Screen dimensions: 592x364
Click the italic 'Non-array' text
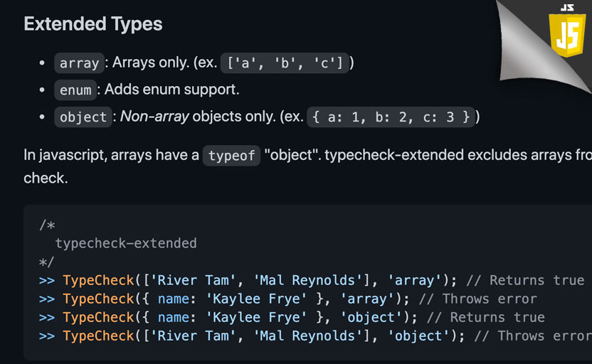coord(154,117)
